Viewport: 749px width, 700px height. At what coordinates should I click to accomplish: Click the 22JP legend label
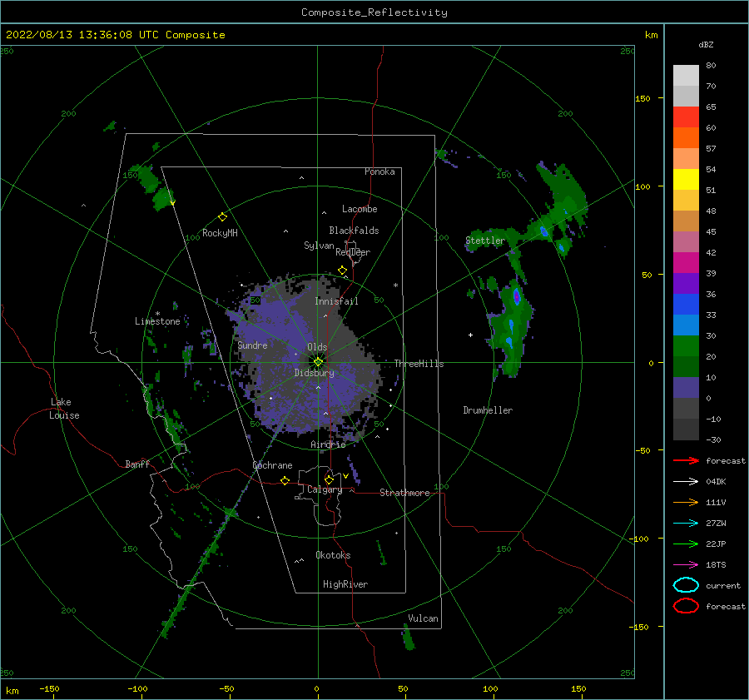(716, 544)
